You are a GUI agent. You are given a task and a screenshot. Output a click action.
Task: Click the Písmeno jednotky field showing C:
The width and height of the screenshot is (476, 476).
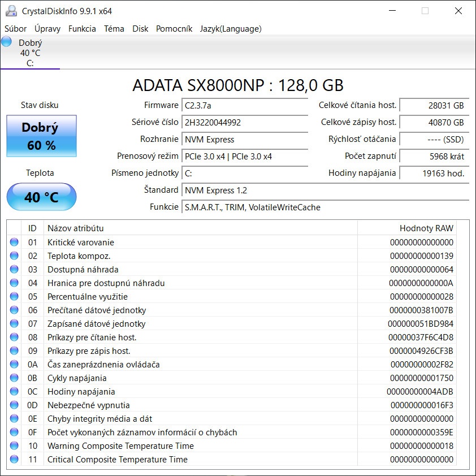pyautogui.click(x=245, y=174)
